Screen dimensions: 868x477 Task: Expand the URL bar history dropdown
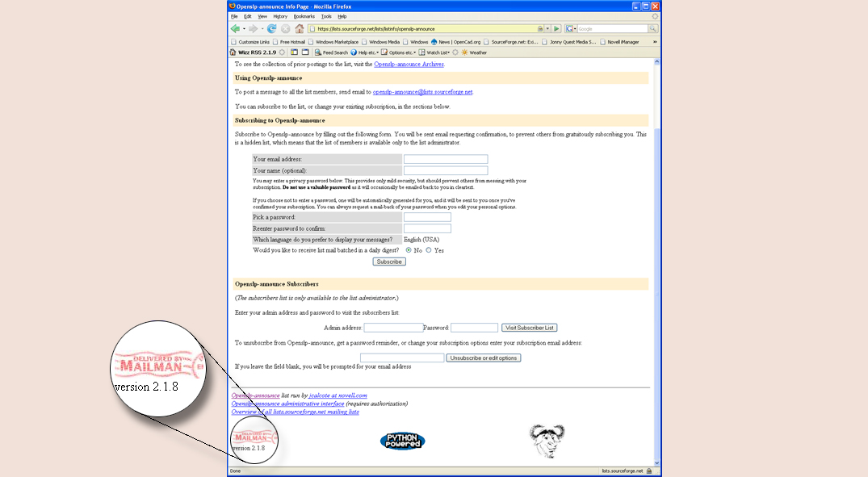[547, 29]
